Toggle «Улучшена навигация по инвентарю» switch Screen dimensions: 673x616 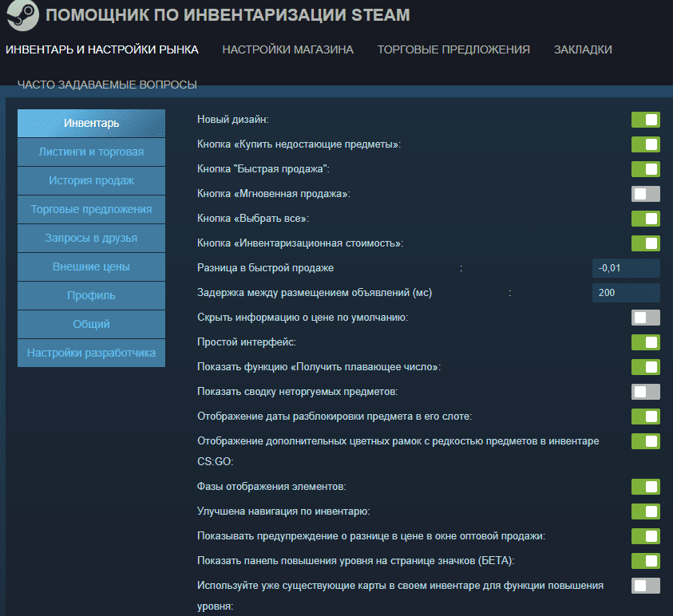[645, 511]
